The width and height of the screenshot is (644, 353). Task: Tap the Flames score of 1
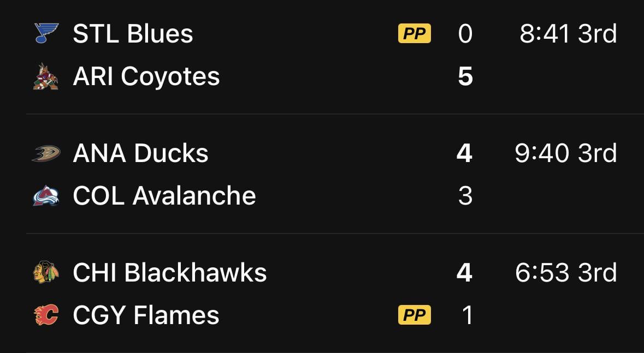(x=467, y=315)
